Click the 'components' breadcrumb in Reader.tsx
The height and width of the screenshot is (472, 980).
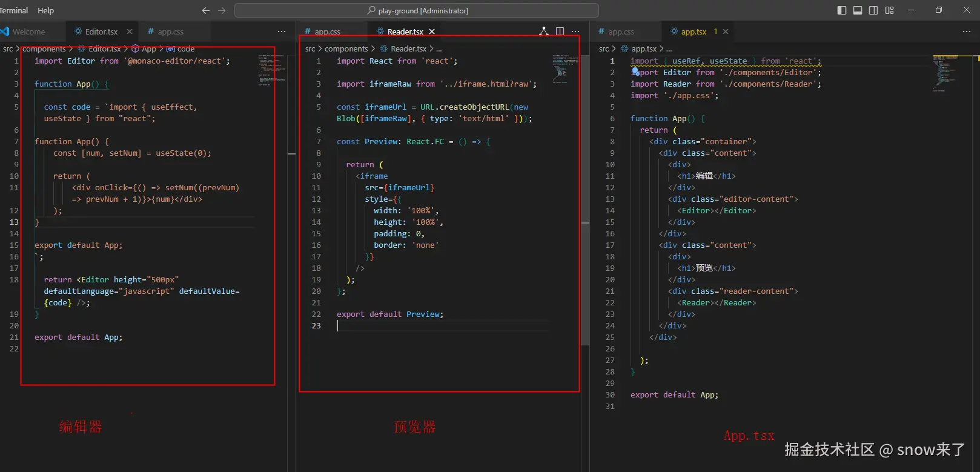tap(346, 48)
